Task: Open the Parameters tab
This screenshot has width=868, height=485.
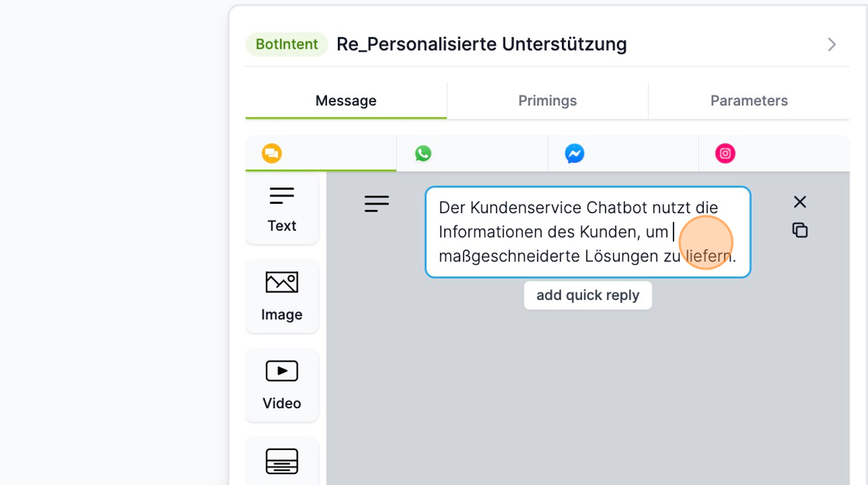Action: pos(749,101)
